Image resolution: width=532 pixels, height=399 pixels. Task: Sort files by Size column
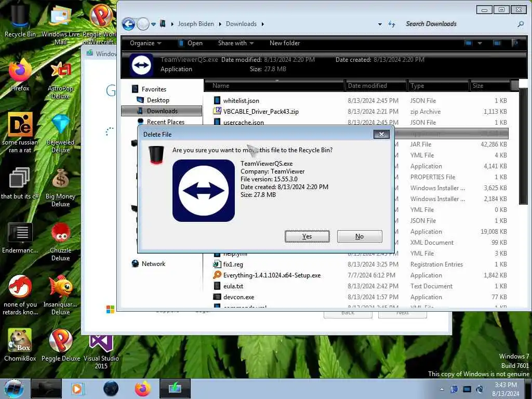pos(490,86)
